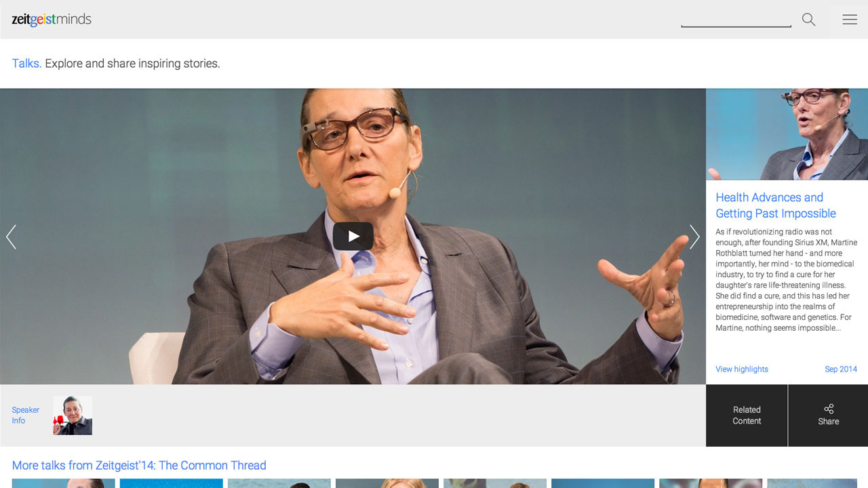Click the Speaker Info label
Viewport: 868px width, 488px height.
click(25, 415)
